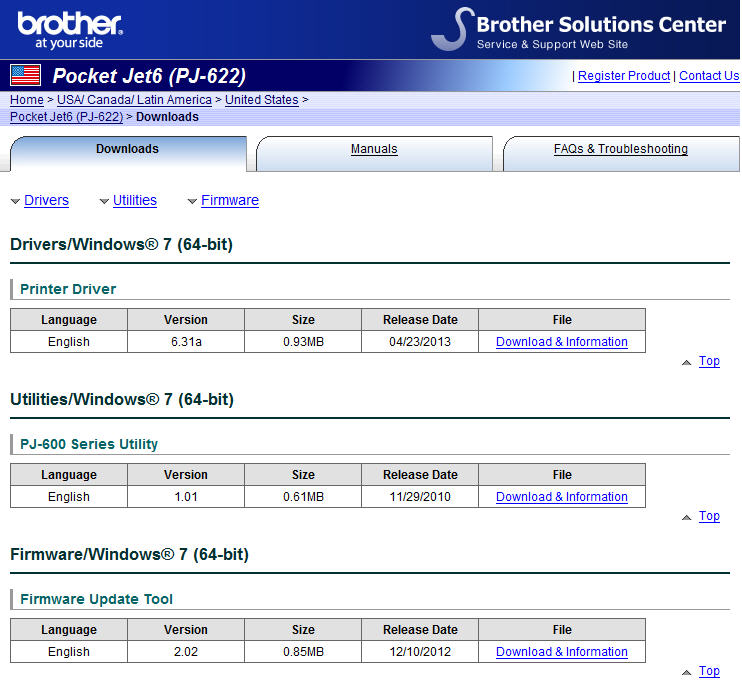Switch to the Manuals tab
Viewport: 742px width, 682px height.
(x=374, y=150)
